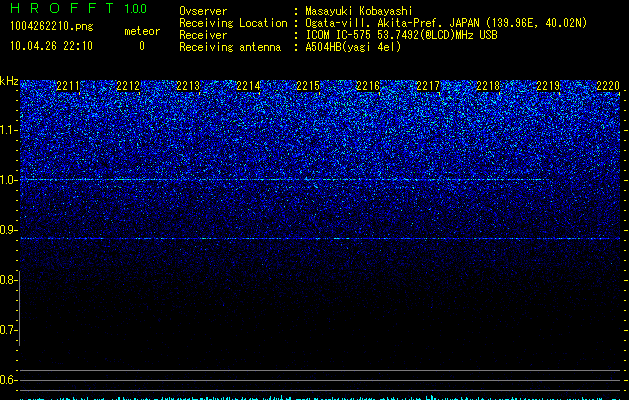The height and width of the screenshot is (400, 629).
Task: Click the HROFFT 1.0.0 title text
Action: pyautogui.click(x=79, y=8)
